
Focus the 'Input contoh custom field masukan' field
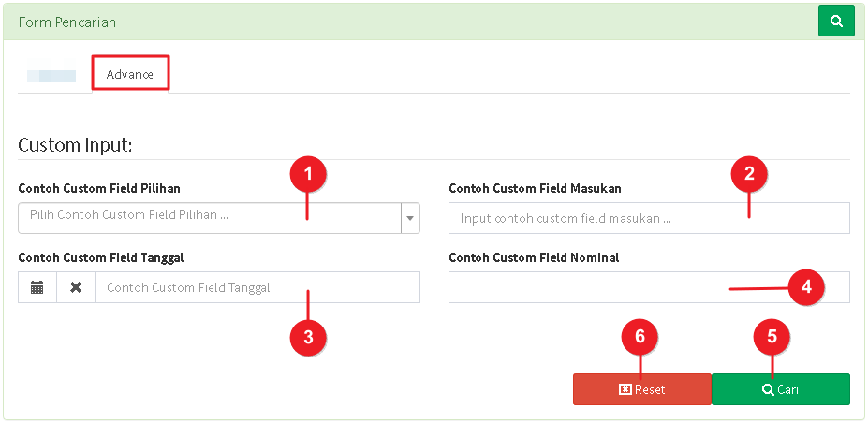click(x=649, y=218)
